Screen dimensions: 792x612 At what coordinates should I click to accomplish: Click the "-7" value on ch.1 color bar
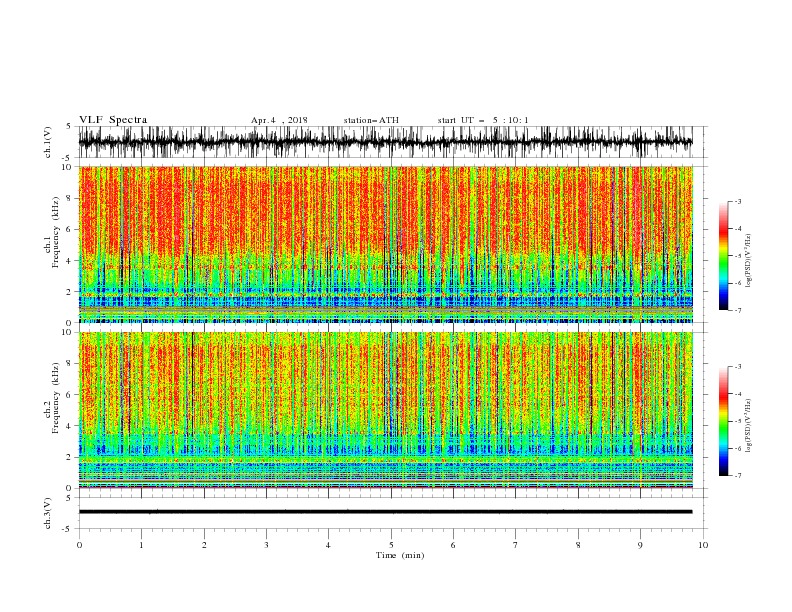click(738, 311)
